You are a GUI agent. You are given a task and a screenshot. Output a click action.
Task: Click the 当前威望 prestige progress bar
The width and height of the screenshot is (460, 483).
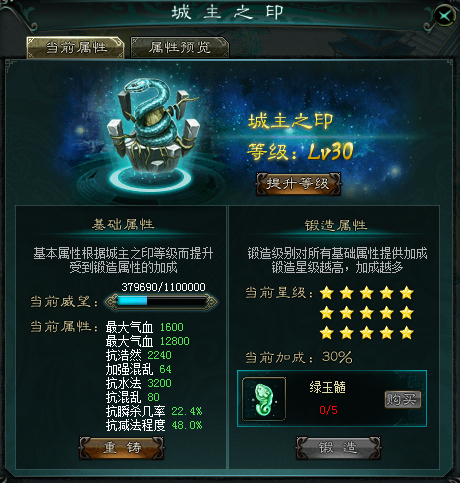(161, 302)
